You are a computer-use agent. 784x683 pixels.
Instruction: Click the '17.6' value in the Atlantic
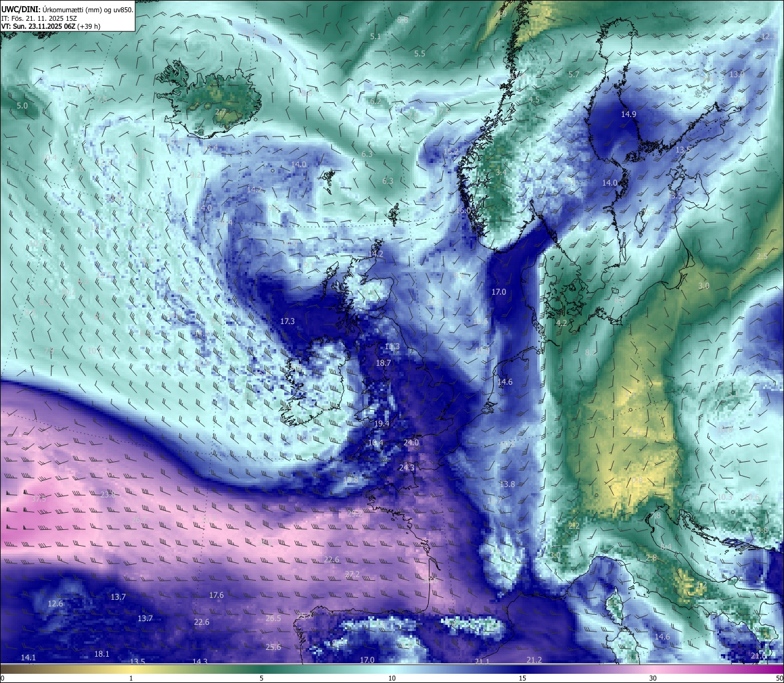[x=216, y=595]
